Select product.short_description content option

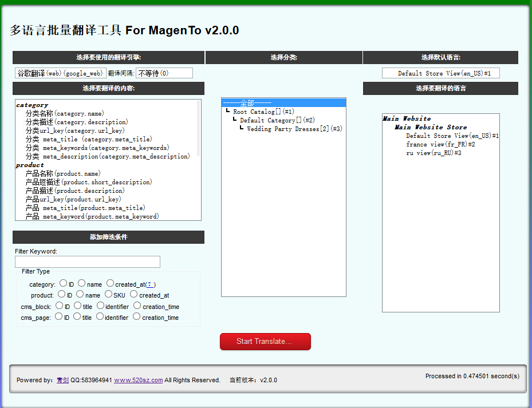click(106, 182)
